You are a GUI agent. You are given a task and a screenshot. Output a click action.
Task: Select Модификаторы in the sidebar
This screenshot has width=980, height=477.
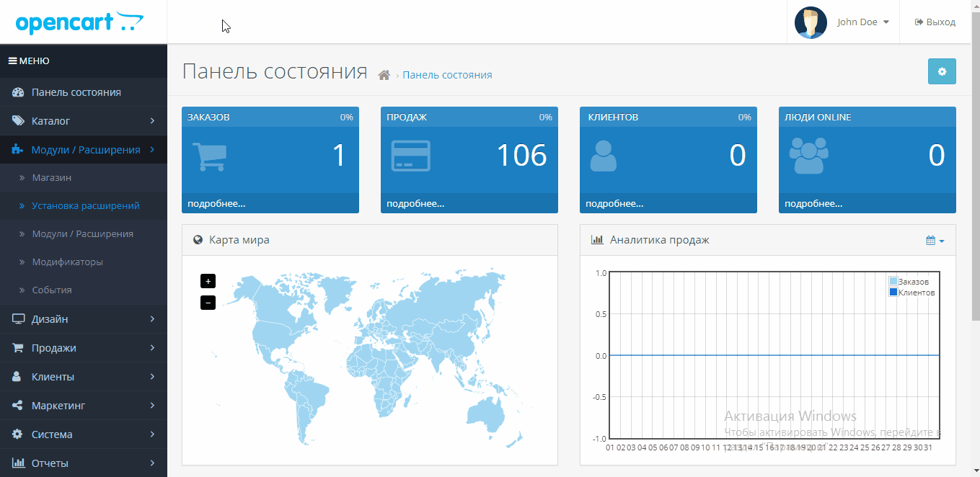tap(67, 262)
